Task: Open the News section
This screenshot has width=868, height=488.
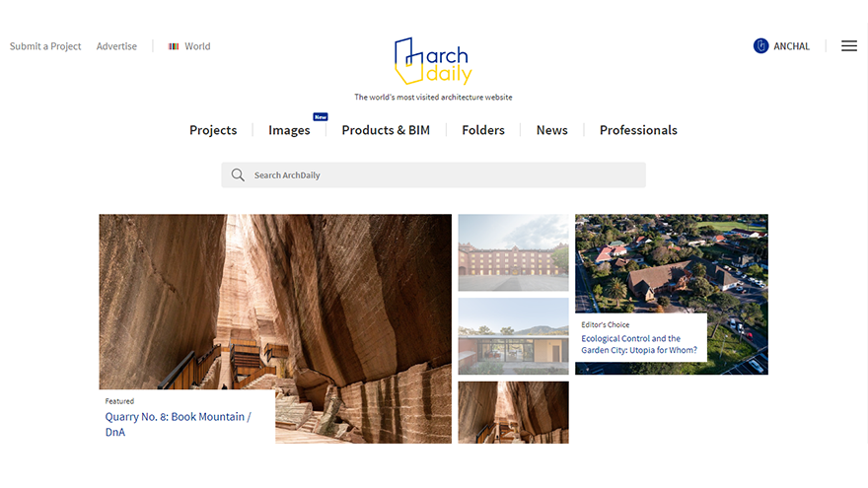Action: 552,130
